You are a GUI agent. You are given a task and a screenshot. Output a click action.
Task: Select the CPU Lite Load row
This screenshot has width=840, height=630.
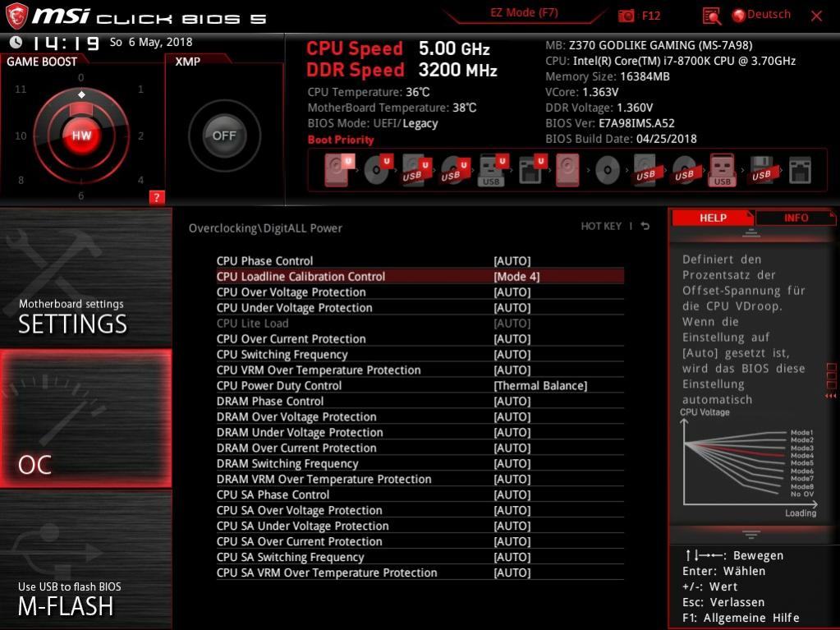point(420,323)
